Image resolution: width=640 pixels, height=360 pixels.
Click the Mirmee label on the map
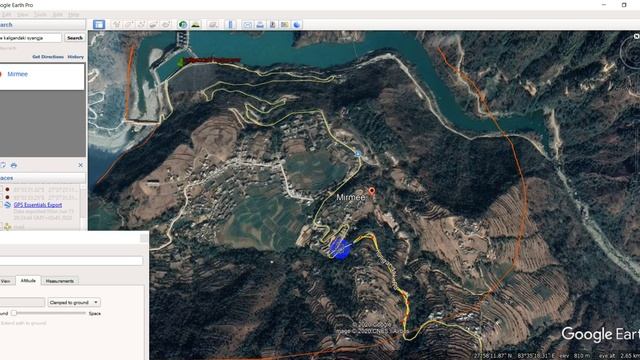click(x=350, y=198)
